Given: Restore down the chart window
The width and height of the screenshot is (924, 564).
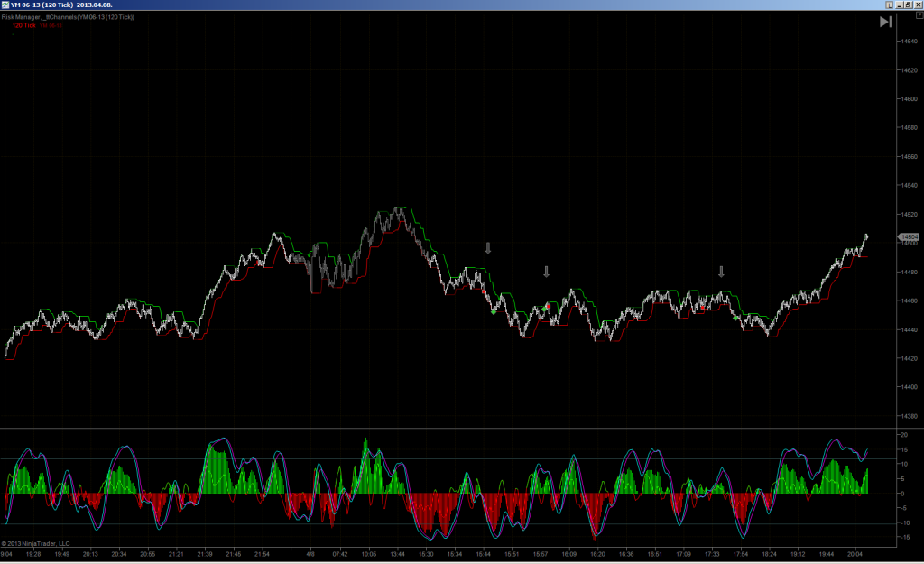Looking at the screenshot, I should click(x=908, y=5).
